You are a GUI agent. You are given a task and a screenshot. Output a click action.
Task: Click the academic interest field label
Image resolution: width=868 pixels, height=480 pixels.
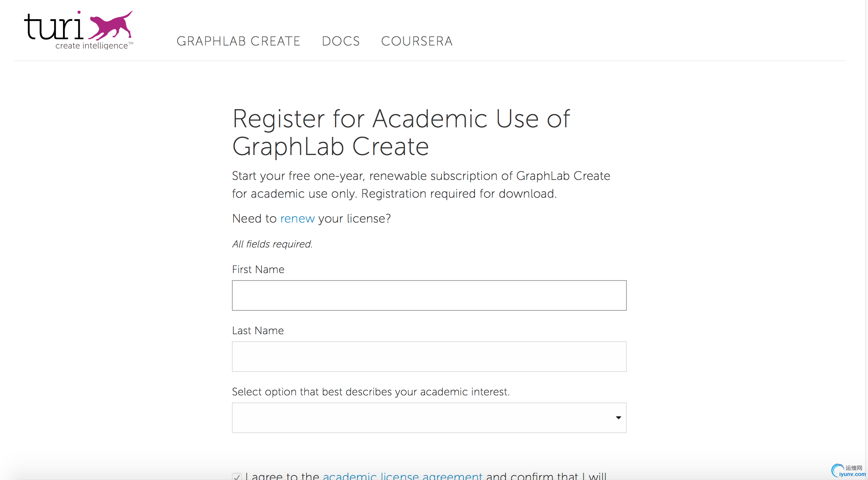[x=371, y=392]
